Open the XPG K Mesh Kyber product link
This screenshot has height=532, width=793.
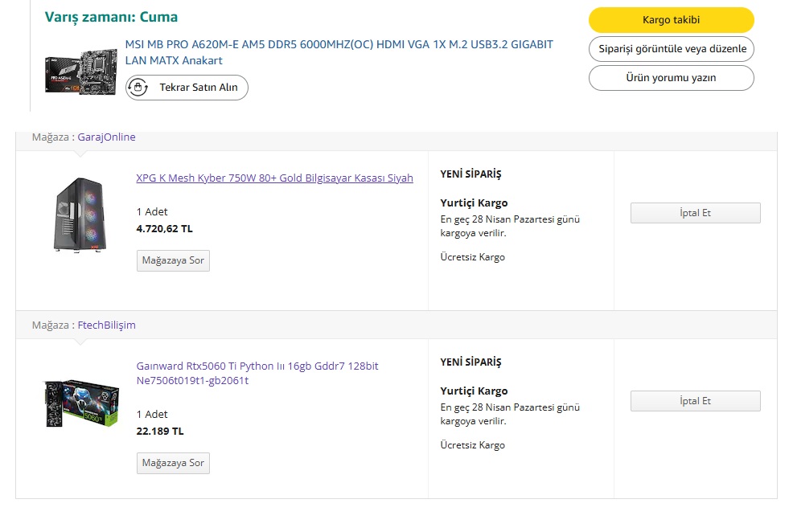(x=274, y=178)
